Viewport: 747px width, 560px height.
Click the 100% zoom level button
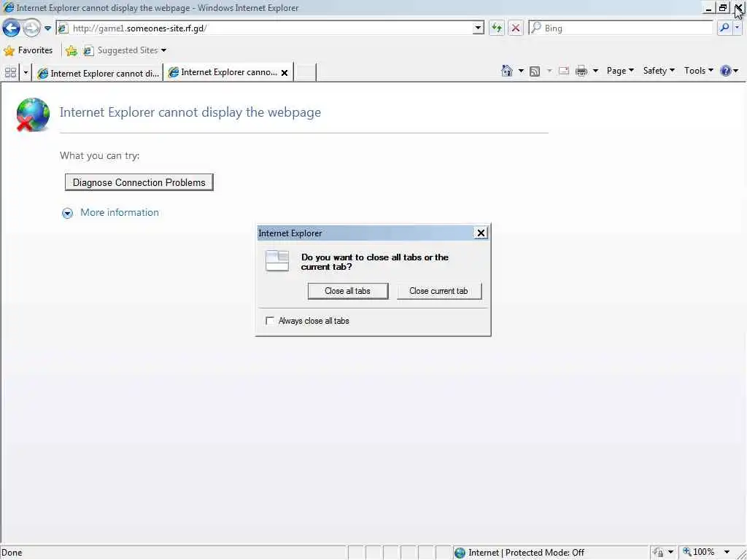[699, 552]
